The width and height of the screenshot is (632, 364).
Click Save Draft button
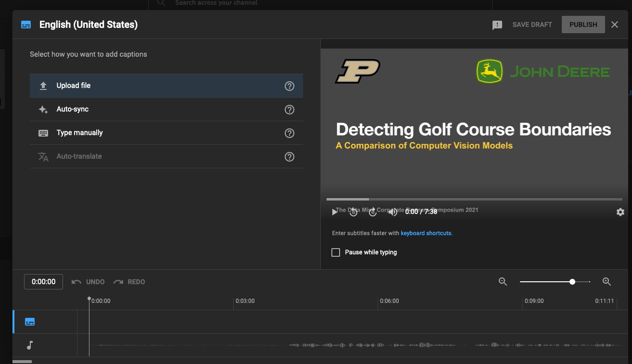coord(532,25)
